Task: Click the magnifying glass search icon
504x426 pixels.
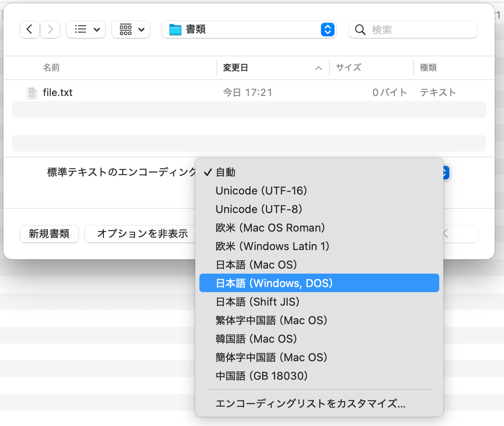Action: point(360,30)
